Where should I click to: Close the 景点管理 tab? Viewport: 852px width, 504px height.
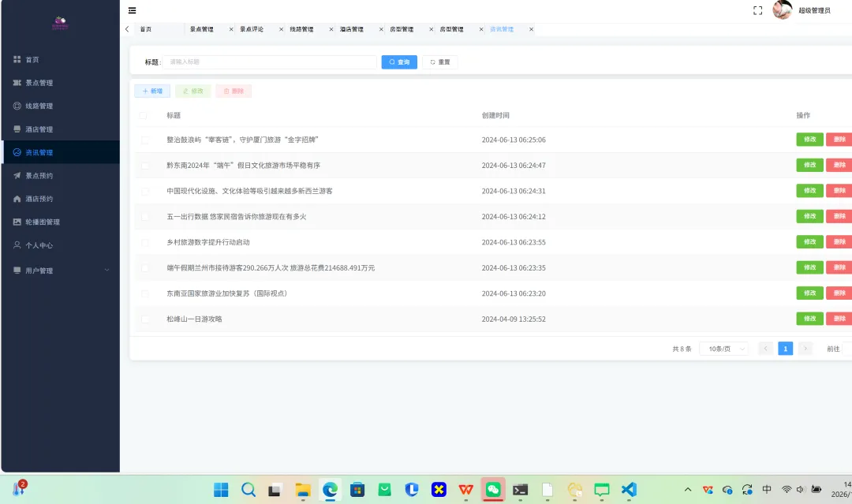pyautogui.click(x=231, y=29)
